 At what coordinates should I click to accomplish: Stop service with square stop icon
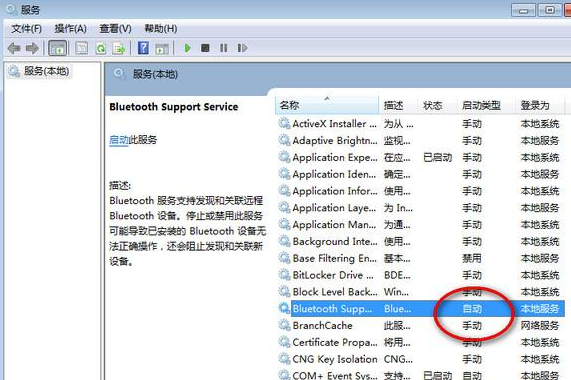coord(205,48)
